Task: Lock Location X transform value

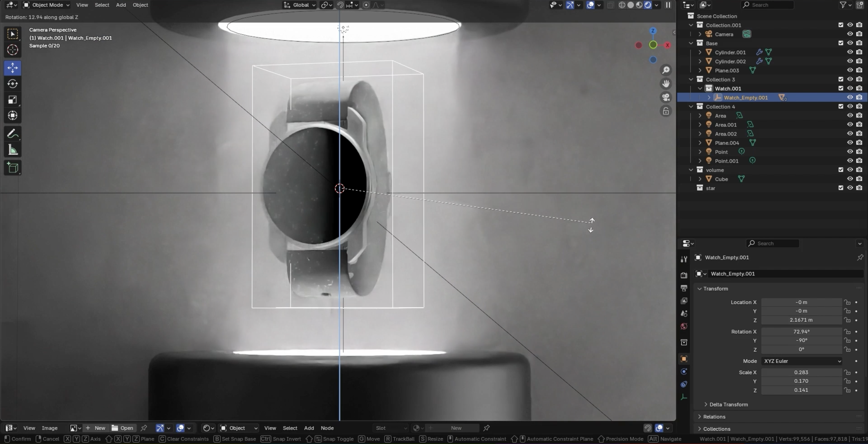Action: 847,302
